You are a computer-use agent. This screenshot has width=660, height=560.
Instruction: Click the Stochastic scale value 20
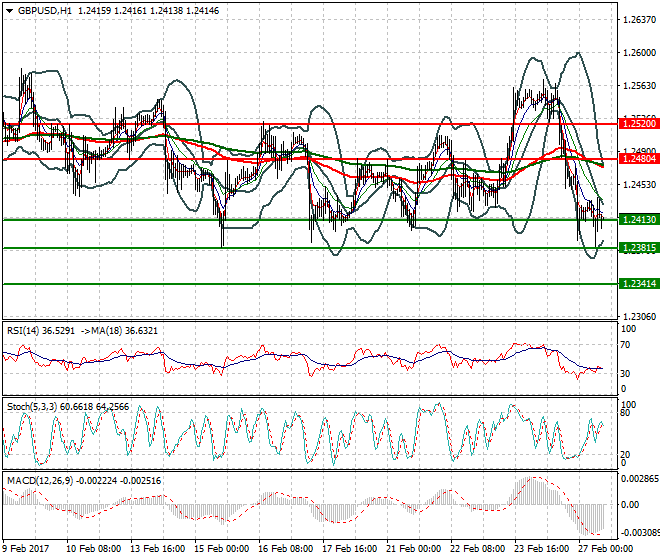[x=627, y=454]
